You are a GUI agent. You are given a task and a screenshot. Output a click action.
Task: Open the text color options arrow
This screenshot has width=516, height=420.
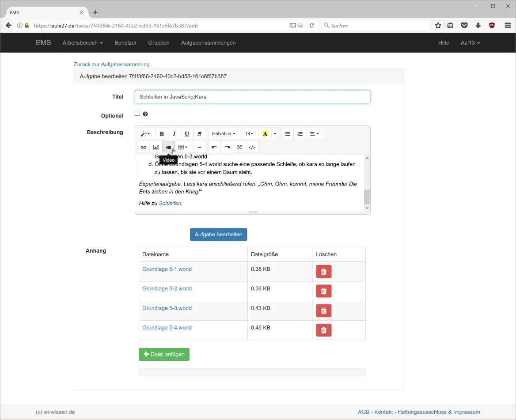coord(275,134)
